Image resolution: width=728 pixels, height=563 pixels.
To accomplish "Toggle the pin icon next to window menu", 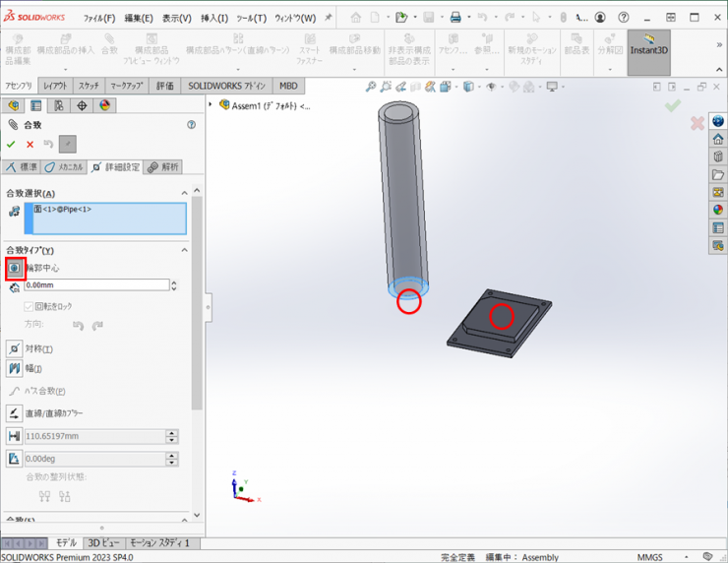I will (x=328, y=18).
